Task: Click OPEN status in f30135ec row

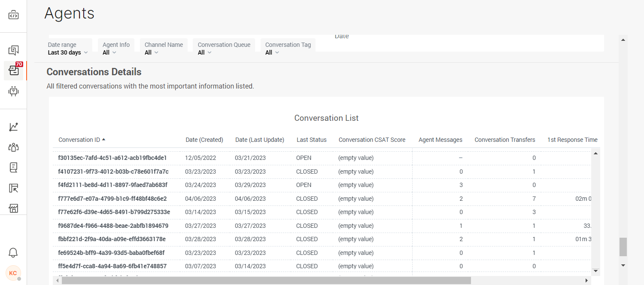Action: 304,158
